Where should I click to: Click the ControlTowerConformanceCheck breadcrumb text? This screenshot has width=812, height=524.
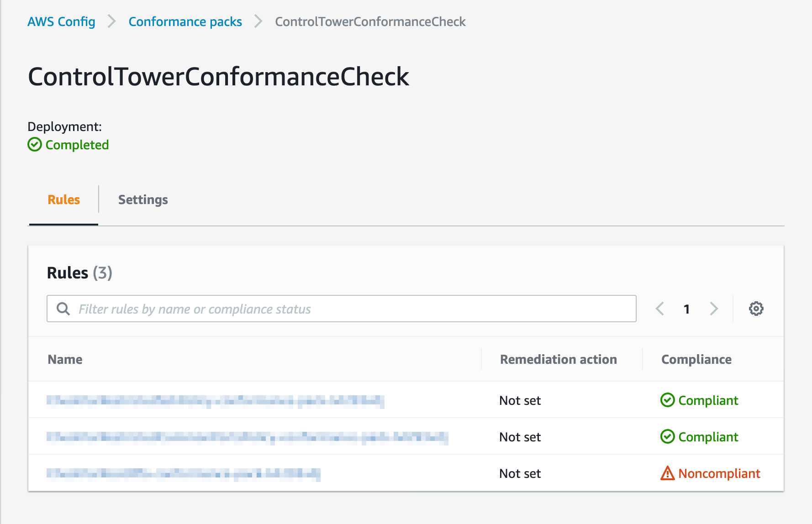[370, 21]
